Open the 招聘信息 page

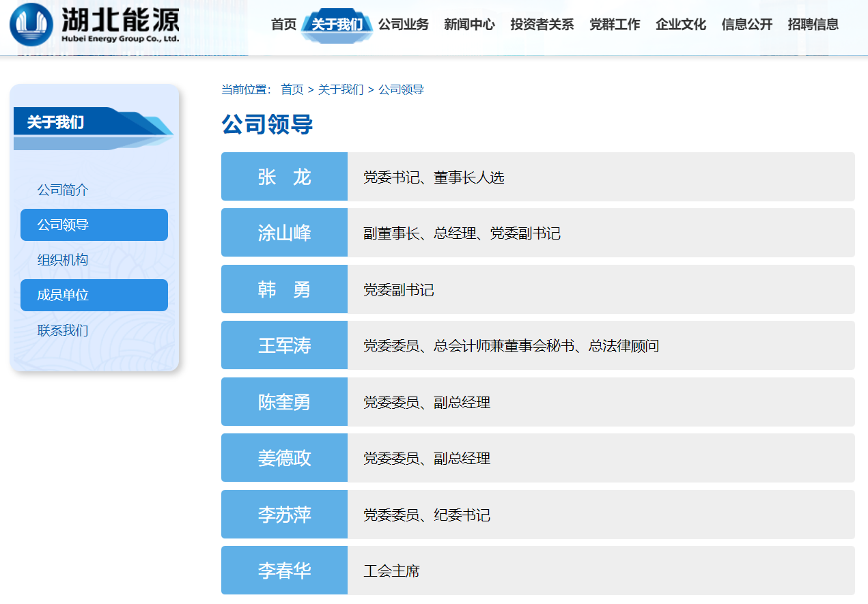coord(813,25)
